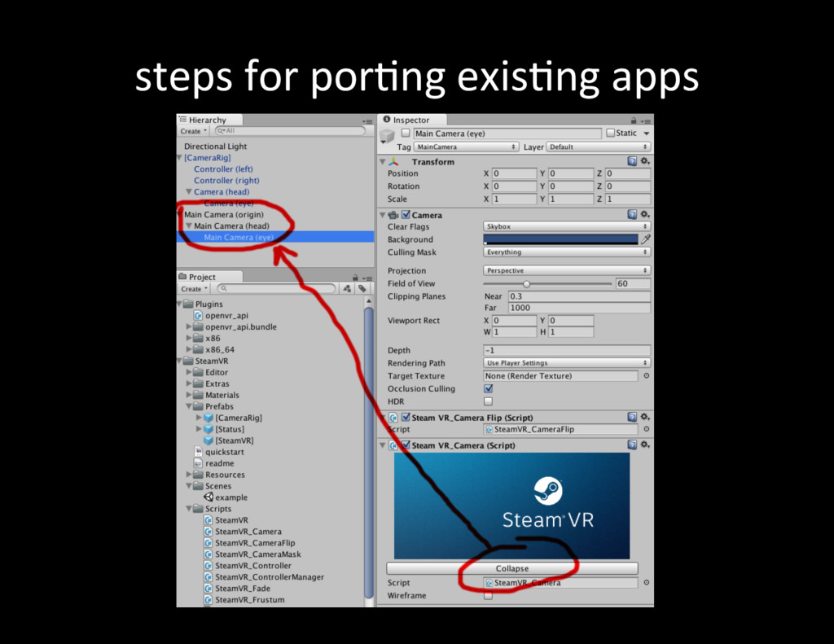Click search-by-label tag icon in Project

click(362, 288)
